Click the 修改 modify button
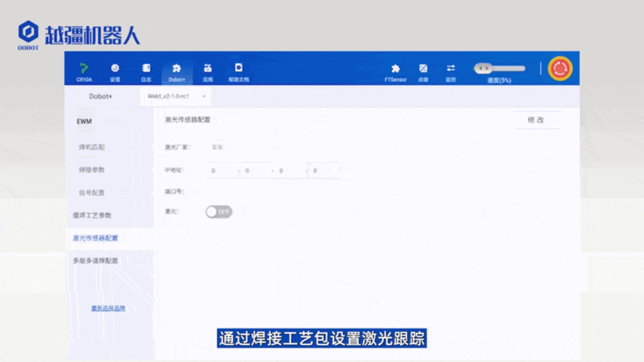 pos(536,120)
